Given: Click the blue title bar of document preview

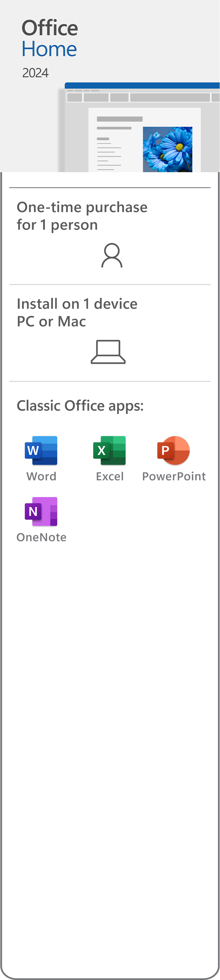Looking at the screenshot, I should tap(142, 86).
